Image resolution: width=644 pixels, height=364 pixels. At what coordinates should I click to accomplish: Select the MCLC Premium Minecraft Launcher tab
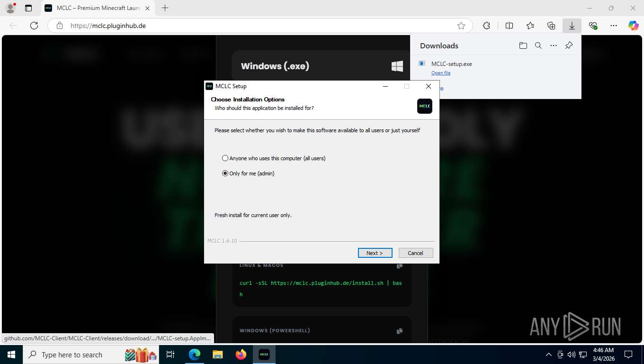point(98,8)
